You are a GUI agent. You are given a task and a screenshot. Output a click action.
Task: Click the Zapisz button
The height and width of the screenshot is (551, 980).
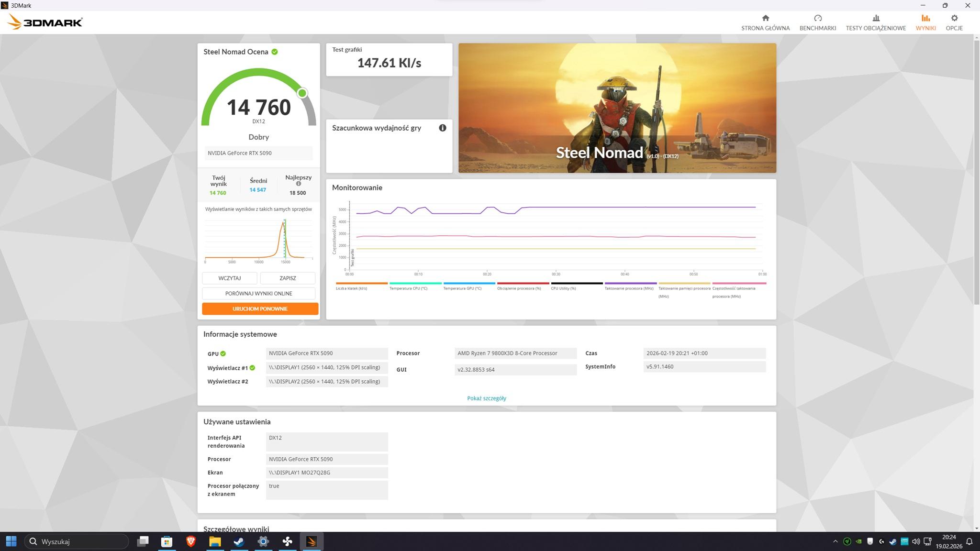click(288, 278)
